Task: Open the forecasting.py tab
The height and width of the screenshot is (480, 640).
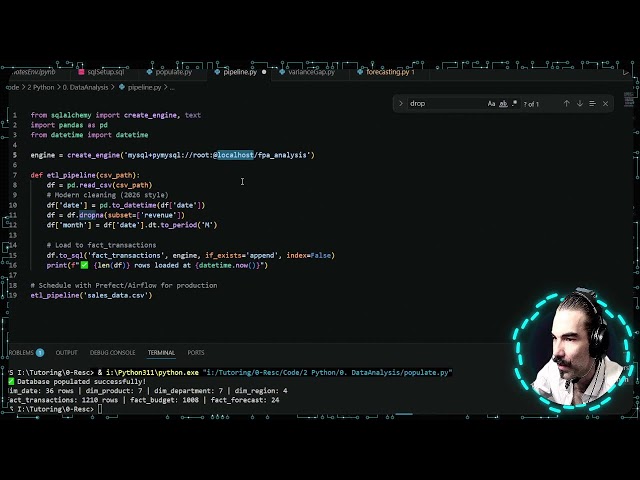Action: tap(387, 72)
